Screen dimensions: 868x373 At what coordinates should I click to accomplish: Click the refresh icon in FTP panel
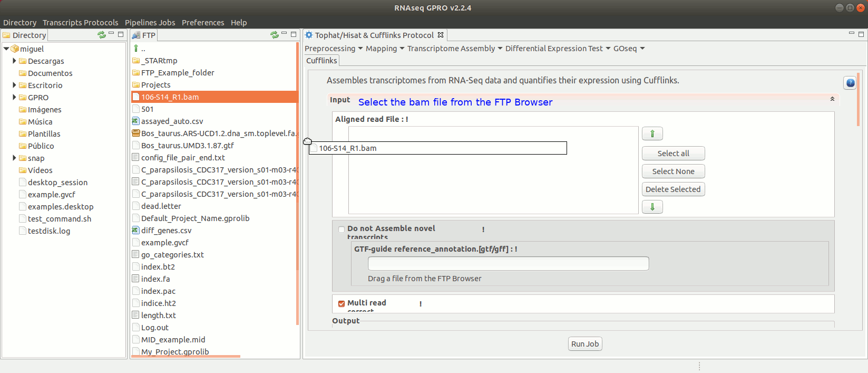[x=274, y=35]
